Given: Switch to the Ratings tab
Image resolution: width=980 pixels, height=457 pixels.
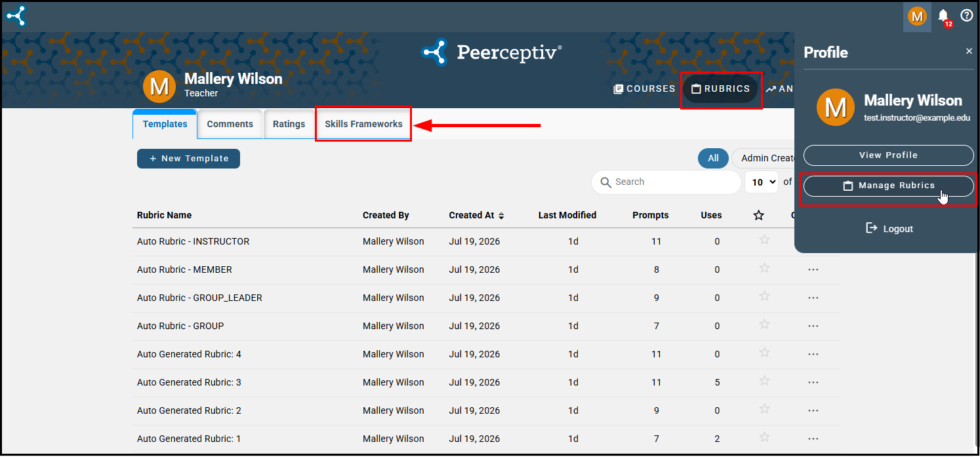Looking at the screenshot, I should (289, 124).
